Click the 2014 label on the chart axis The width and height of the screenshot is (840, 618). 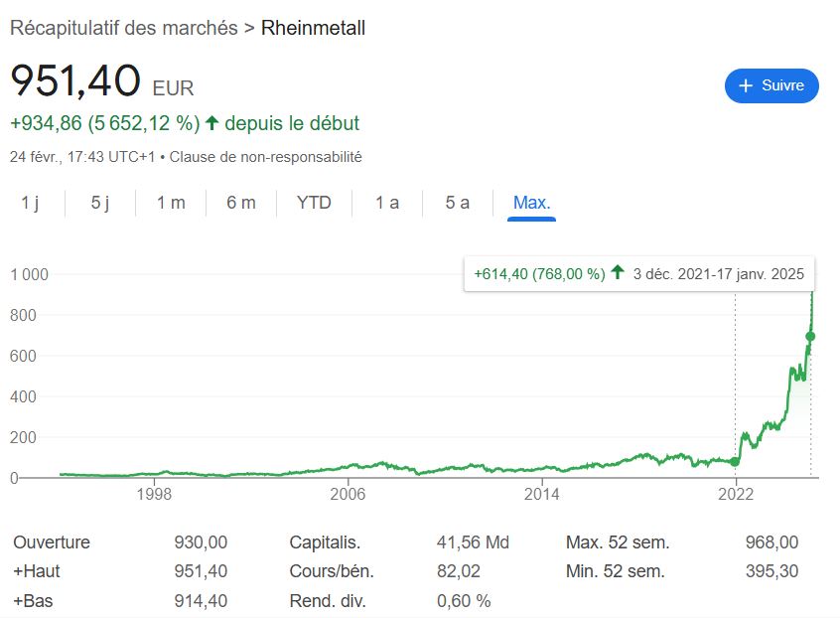[541, 494]
